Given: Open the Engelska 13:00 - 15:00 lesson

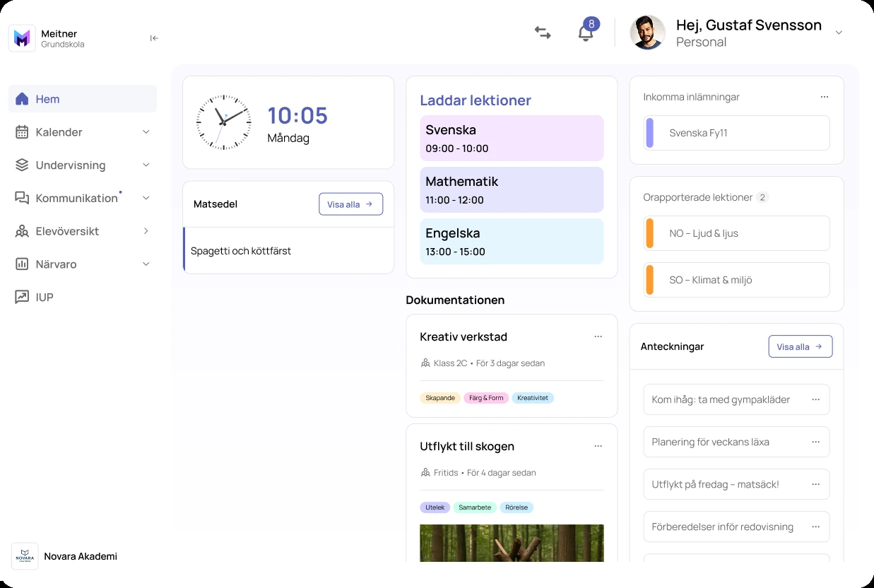Looking at the screenshot, I should [512, 242].
